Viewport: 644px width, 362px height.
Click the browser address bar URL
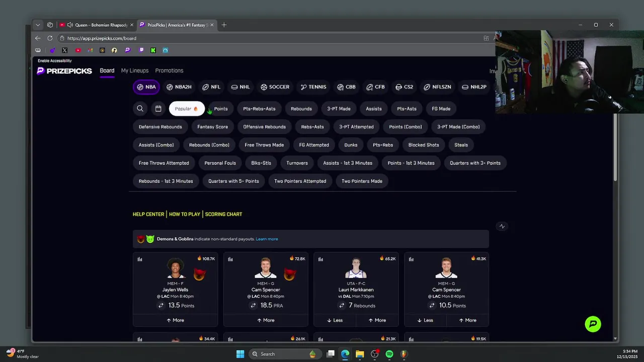pyautogui.click(x=102, y=38)
